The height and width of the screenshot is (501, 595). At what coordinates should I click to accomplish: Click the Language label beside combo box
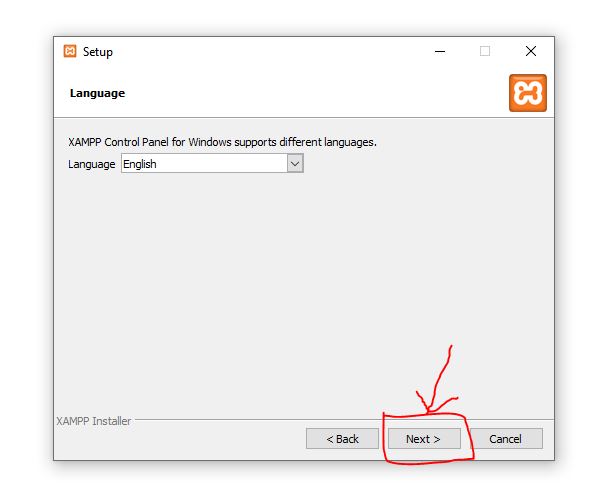(91, 164)
